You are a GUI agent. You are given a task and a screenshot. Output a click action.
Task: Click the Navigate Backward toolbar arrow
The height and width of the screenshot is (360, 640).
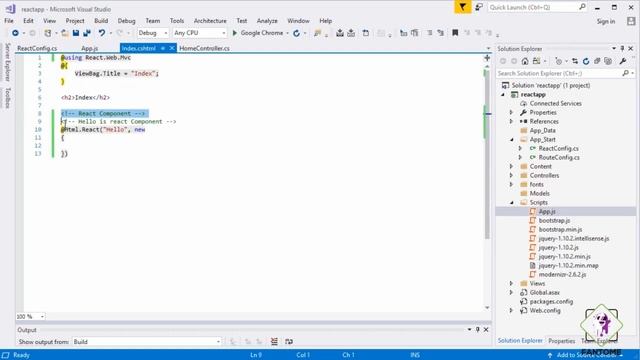tap(15, 33)
